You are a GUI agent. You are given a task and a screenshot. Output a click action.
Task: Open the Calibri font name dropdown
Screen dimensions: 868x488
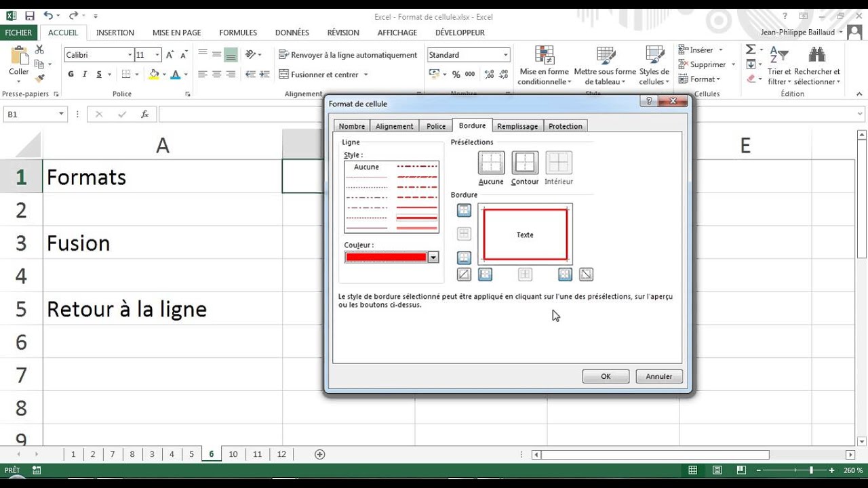[130, 55]
